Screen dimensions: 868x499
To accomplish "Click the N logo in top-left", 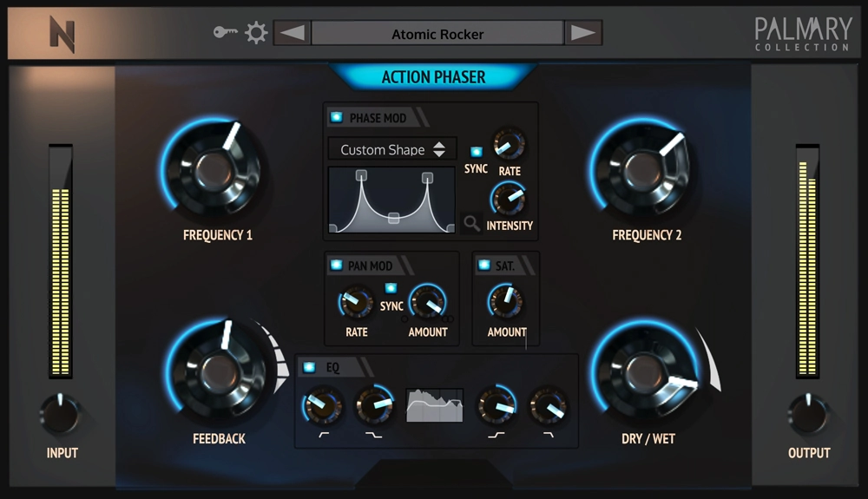I will (62, 35).
